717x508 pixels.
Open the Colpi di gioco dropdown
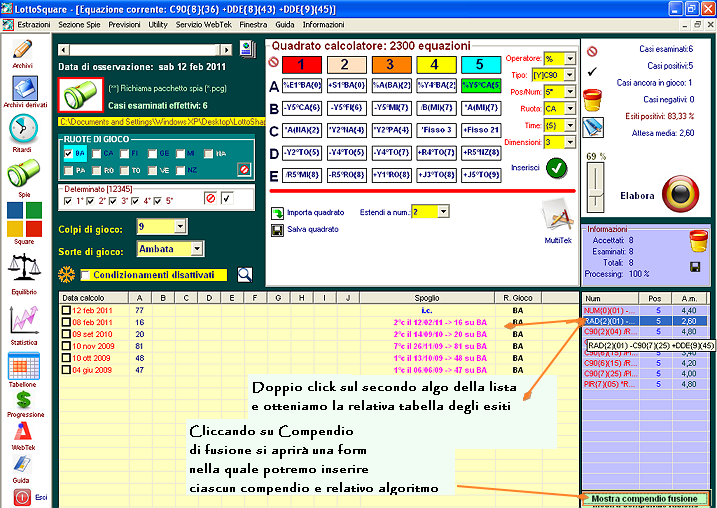[180, 226]
